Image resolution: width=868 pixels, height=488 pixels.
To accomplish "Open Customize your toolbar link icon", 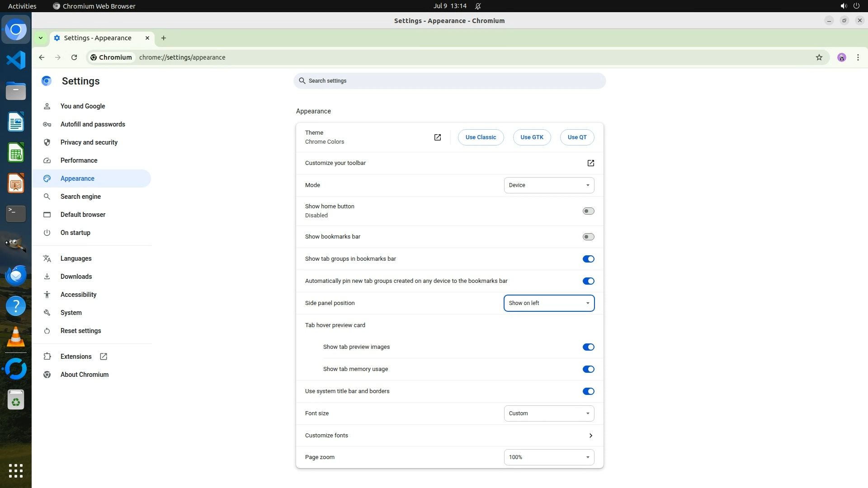I will click(x=590, y=163).
